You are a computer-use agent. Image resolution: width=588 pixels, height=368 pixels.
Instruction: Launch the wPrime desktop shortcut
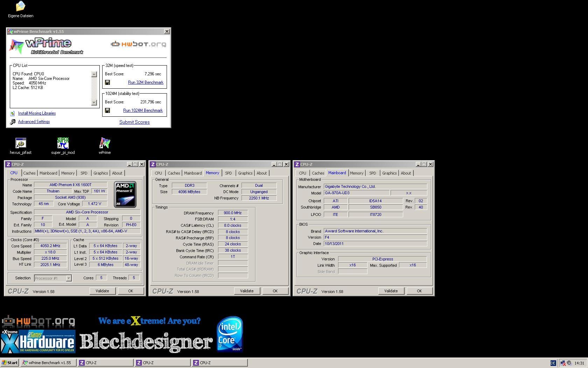coord(105,146)
